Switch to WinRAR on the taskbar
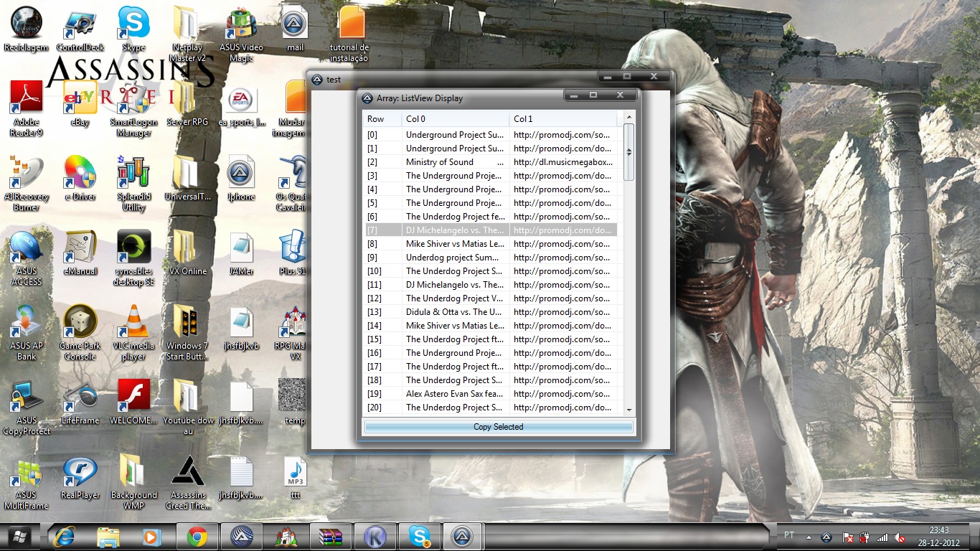Image resolution: width=980 pixels, height=551 pixels. point(331,537)
